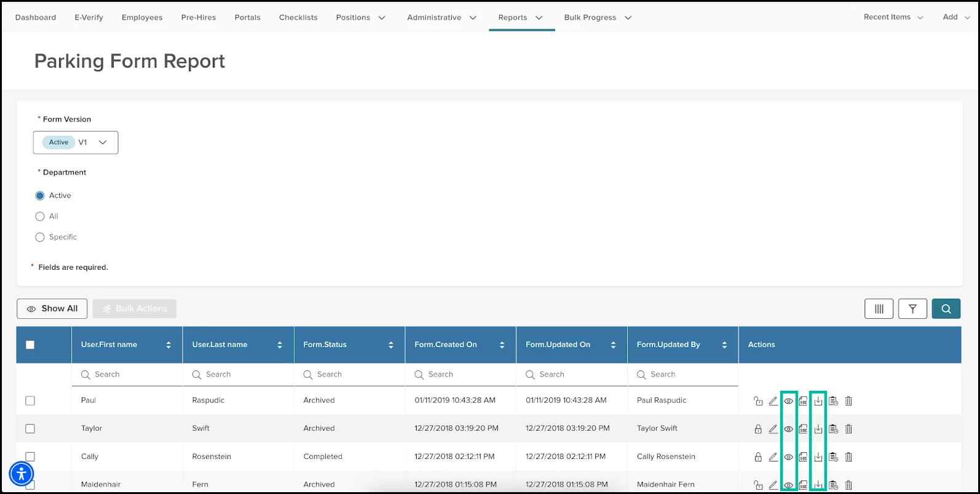Open the Pre-Hires tab
Screen dimensions: 980x494
click(199, 17)
